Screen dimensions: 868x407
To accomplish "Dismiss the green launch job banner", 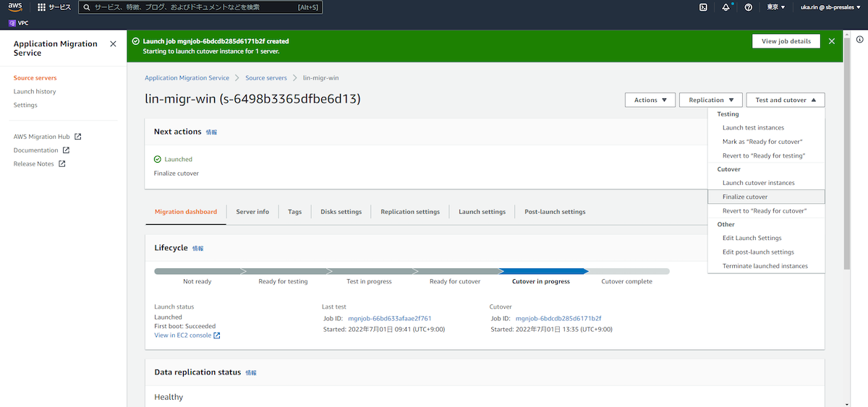I will point(832,41).
